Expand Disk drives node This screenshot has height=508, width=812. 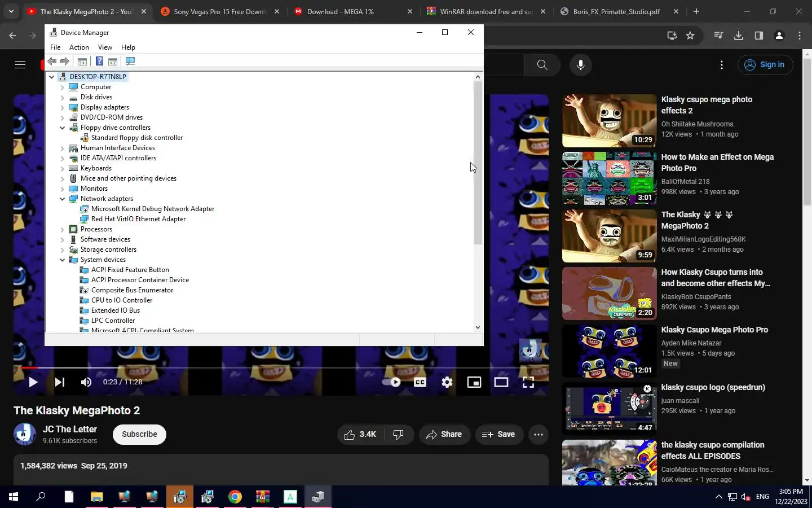click(62, 97)
